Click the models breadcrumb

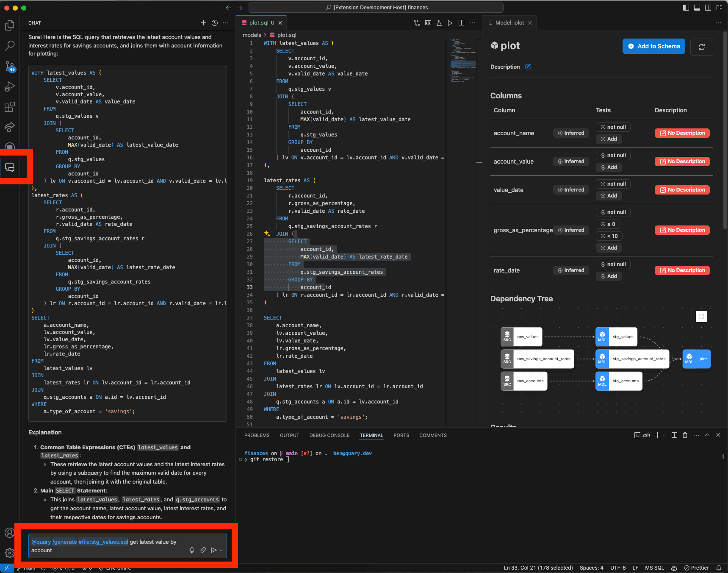(x=252, y=35)
